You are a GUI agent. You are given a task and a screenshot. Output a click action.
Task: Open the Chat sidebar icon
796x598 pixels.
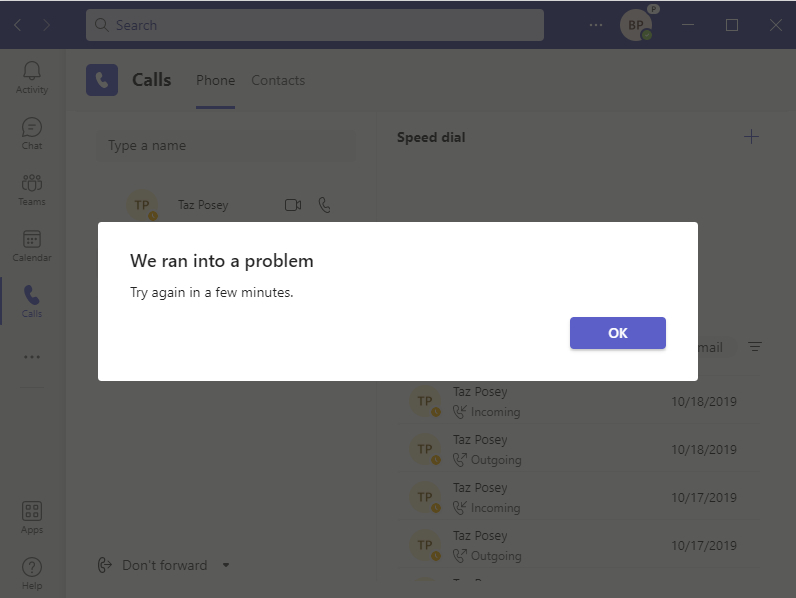coord(31,134)
